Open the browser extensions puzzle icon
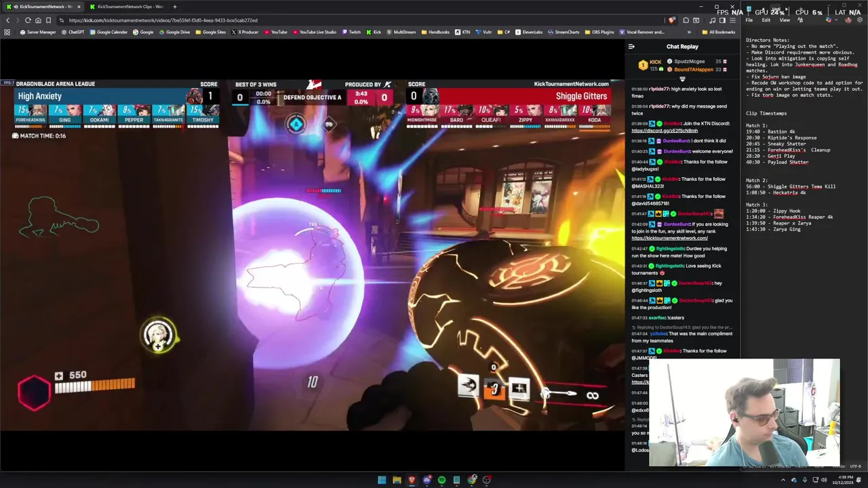868x488 pixels. 686,20
